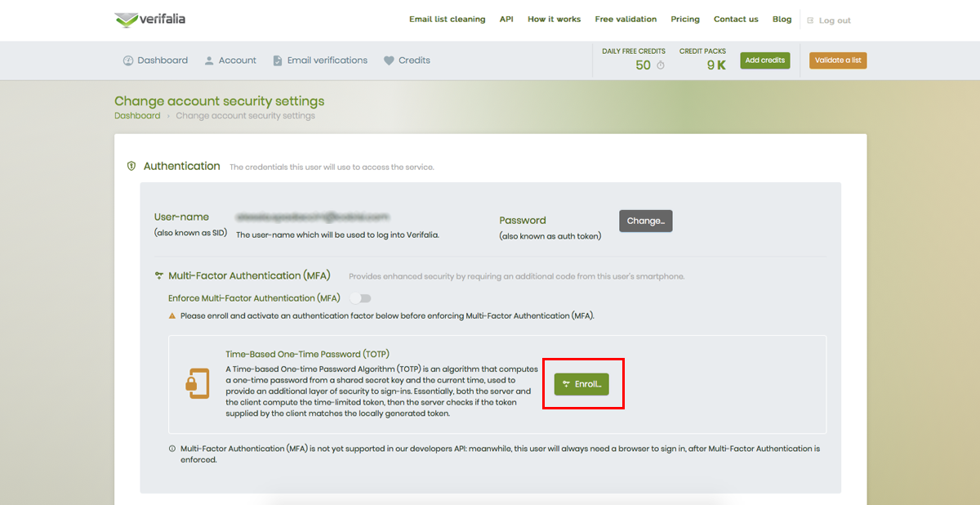This screenshot has width=980, height=505.
Task: Click the Dashboard gauge icon
Action: click(128, 60)
